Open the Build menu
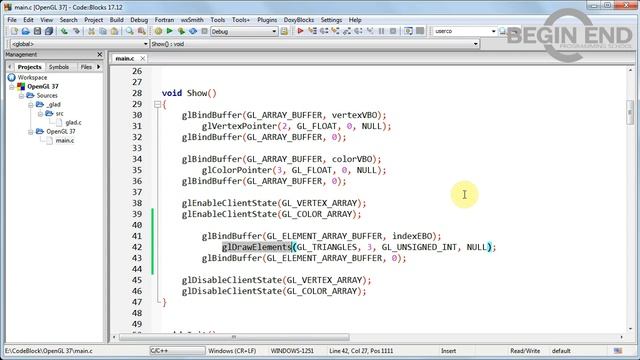This screenshot has height=360, width=640. [116, 20]
